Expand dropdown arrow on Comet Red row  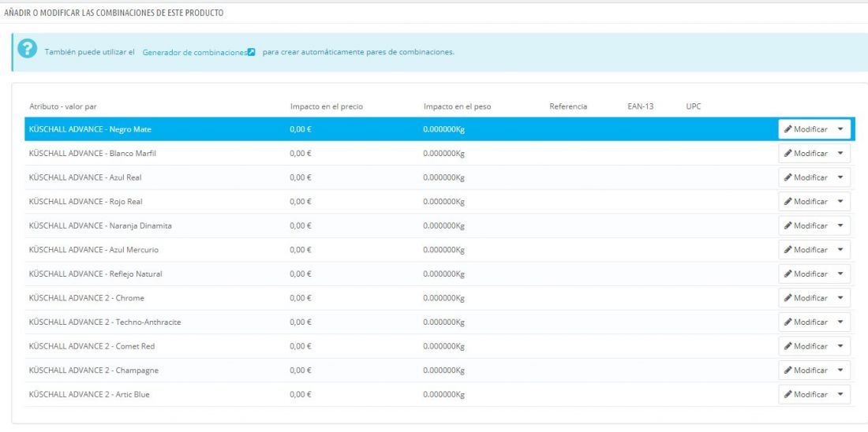tap(841, 346)
